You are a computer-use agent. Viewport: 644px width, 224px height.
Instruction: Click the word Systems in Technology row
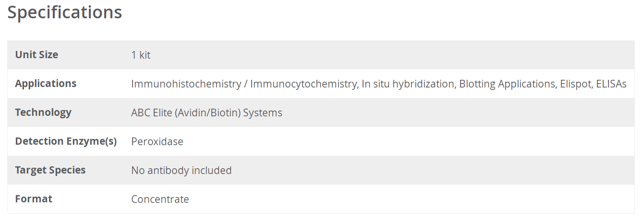263,113
